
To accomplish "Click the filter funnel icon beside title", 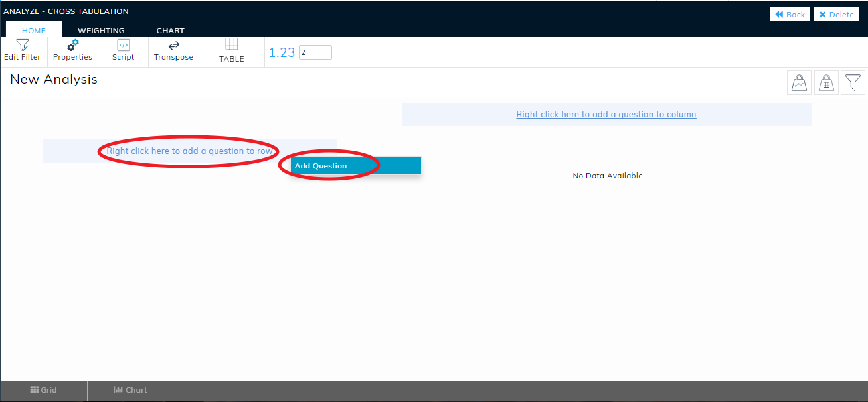I will tap(853, 83).
